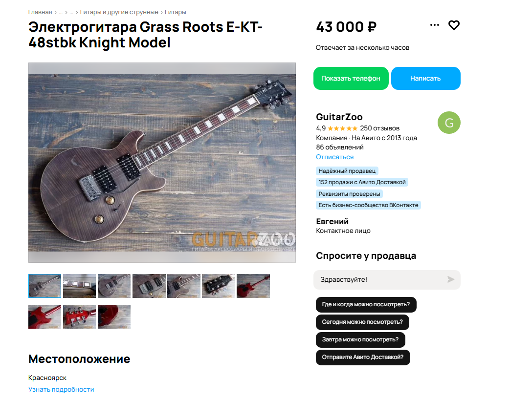Ask Отправите Авито Доставкой?
Screen dimensions: 532x400
(363, 358)
